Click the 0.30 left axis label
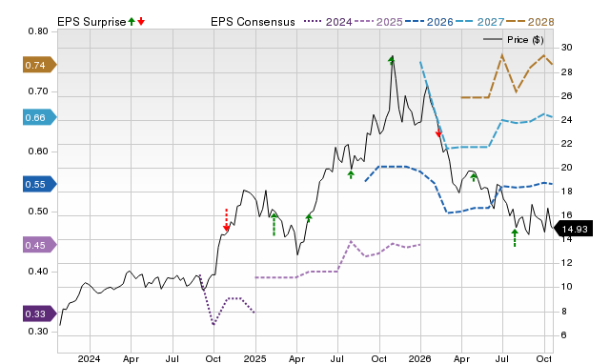 [38, 332]
